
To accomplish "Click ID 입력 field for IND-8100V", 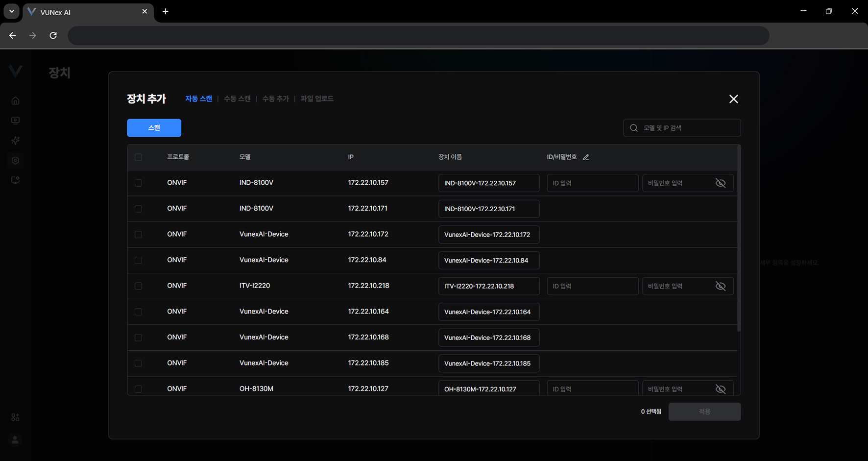I will (592, 183).
